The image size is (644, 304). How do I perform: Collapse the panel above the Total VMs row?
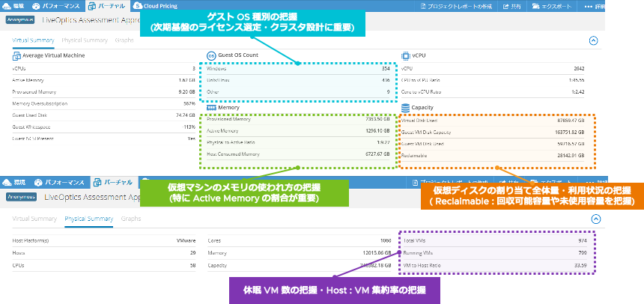(595, 219)
